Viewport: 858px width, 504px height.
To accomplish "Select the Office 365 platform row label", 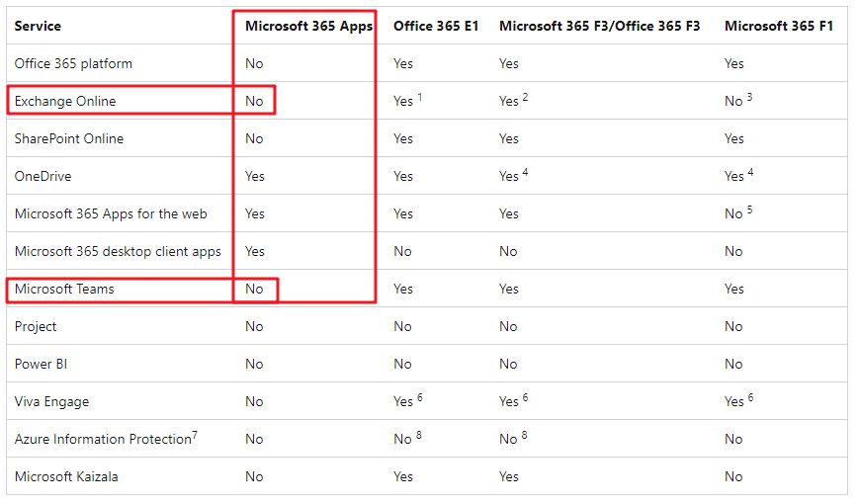I will [x=73, y=63].
